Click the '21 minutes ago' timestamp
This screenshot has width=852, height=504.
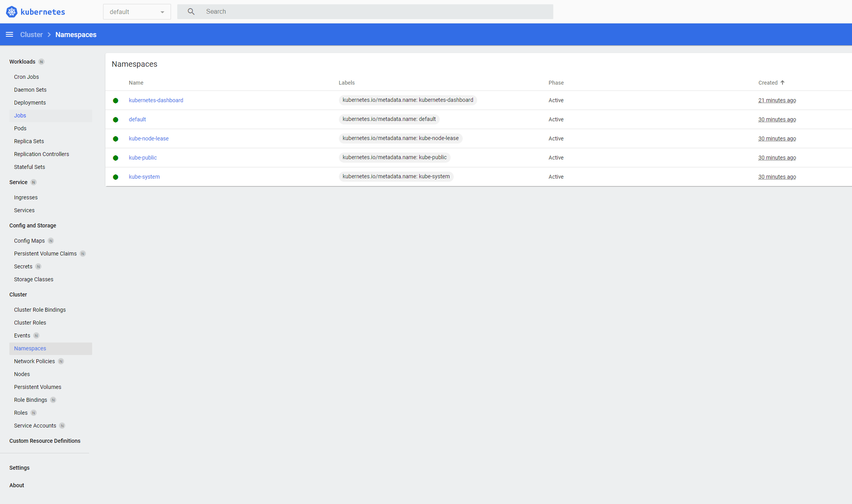click(x=777, y=100)
